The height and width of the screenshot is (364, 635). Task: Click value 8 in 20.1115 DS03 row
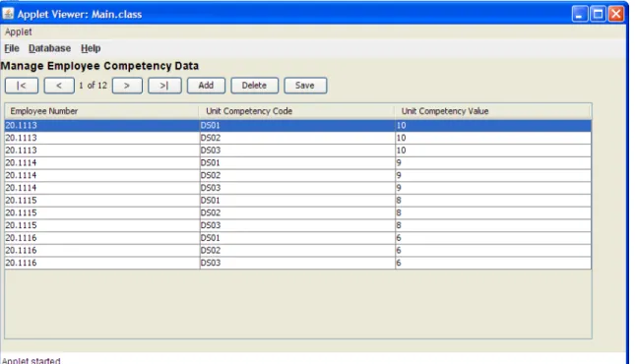tap(493, 225)
